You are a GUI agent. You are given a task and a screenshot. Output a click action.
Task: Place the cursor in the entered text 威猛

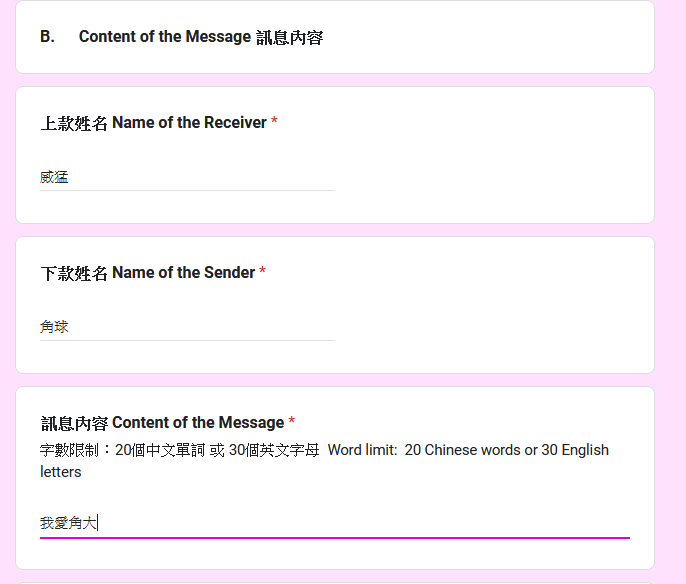(x=54, y=177)
